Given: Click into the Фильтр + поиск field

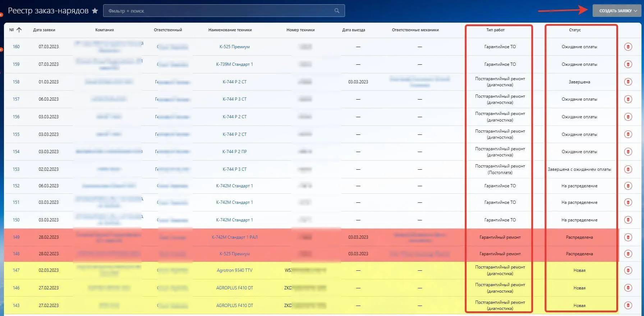Looking at the screenshot, I should click(219, 11).
